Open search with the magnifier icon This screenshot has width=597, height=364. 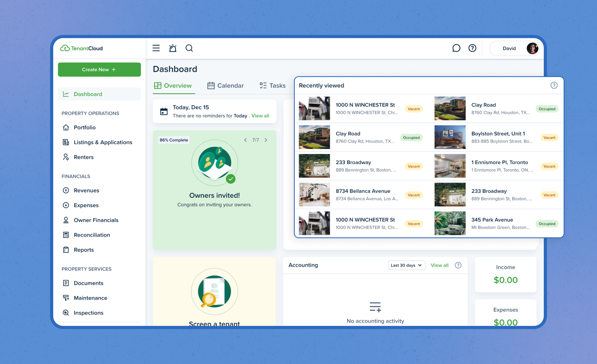click(x=189, y=48)
